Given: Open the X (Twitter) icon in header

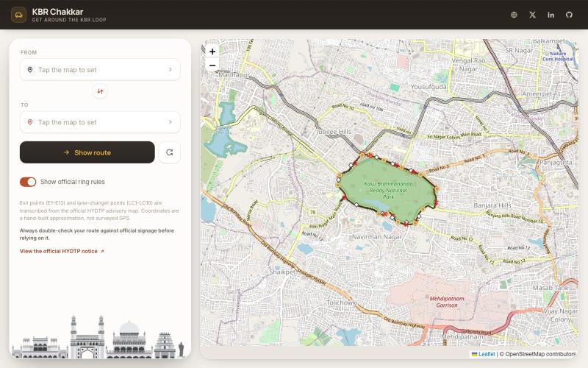Looking at the screenshot, I should 532,15.
